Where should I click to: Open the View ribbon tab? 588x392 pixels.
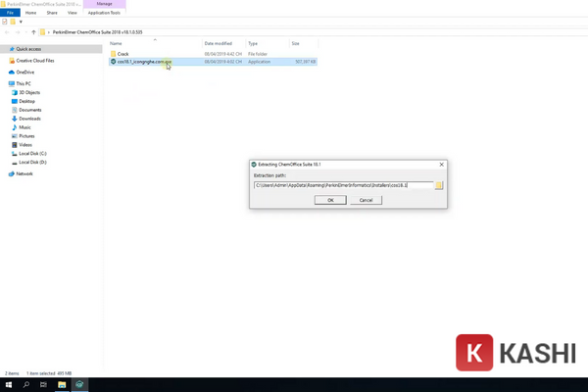73,13
